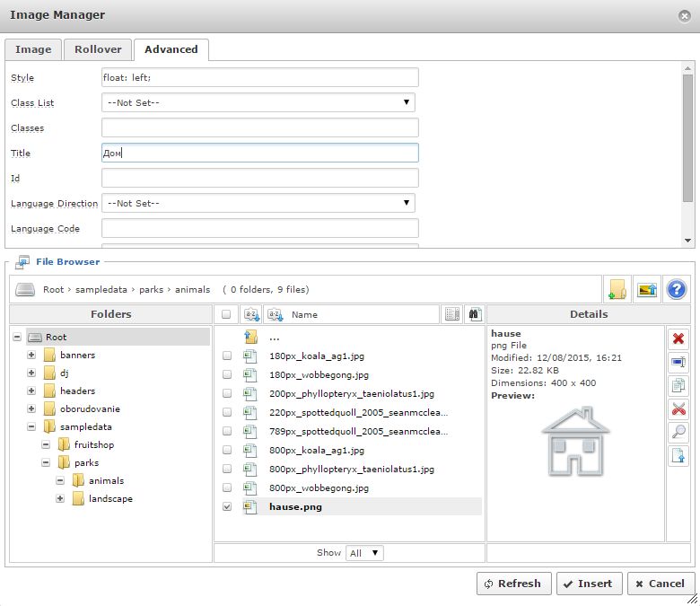
Task: Check the 180px_koala_ag1.jpg checkbox
Action: 227,356
